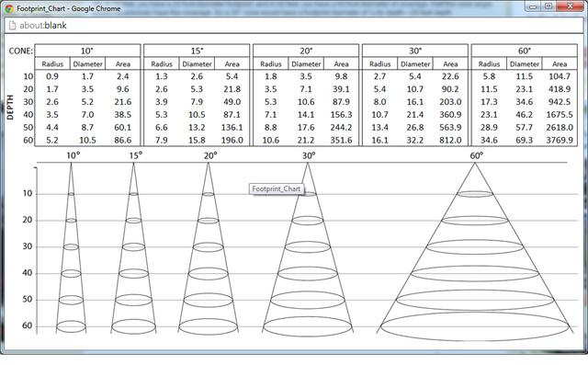Click the 60° label above the widest cone drawing
The image size is (588, 365).
tap(476, 155)
